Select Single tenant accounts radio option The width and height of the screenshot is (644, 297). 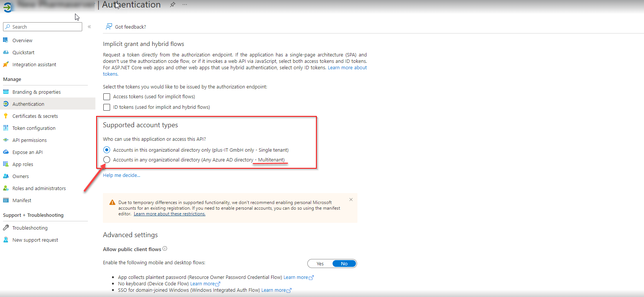tap(107, 150)
